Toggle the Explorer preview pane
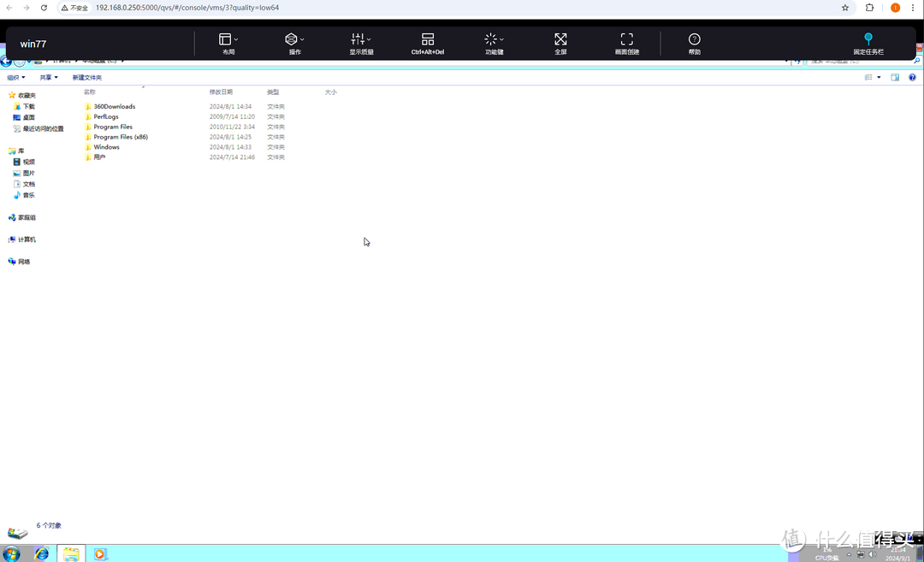 tap(895, 77)
